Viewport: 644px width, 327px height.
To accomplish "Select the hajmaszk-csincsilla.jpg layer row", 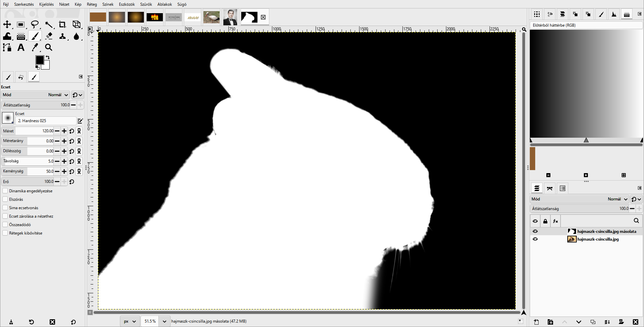I will 586,239.
